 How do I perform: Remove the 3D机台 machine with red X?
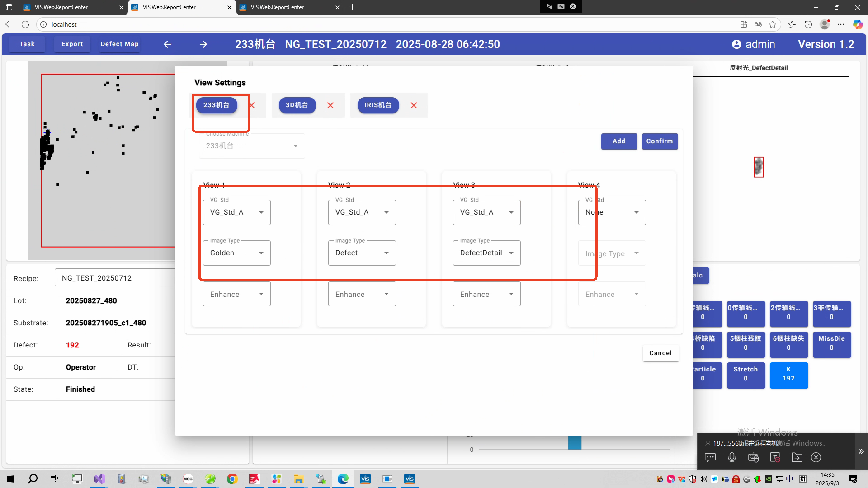click(x=330, y=105)
